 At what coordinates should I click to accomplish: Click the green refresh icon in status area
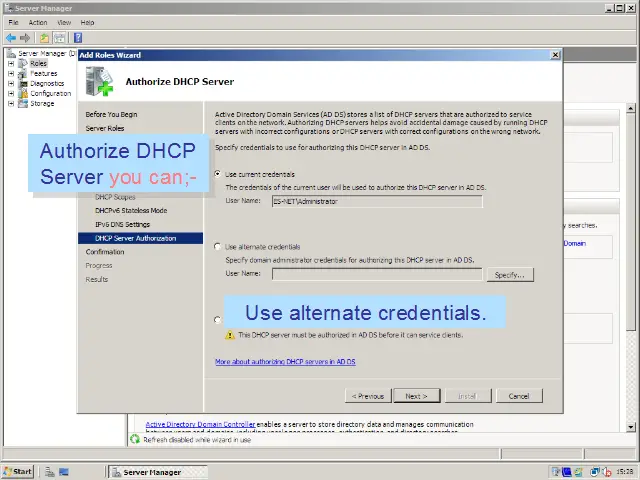[x=135, y=440]
